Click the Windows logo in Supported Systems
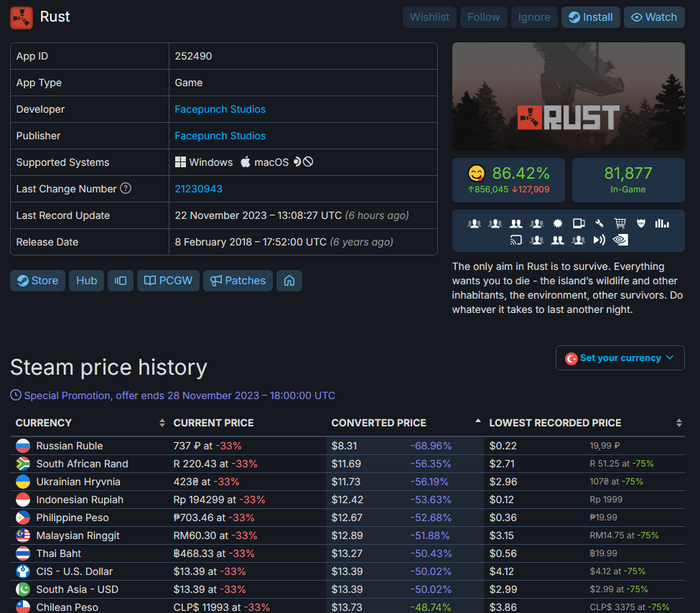 180,162
